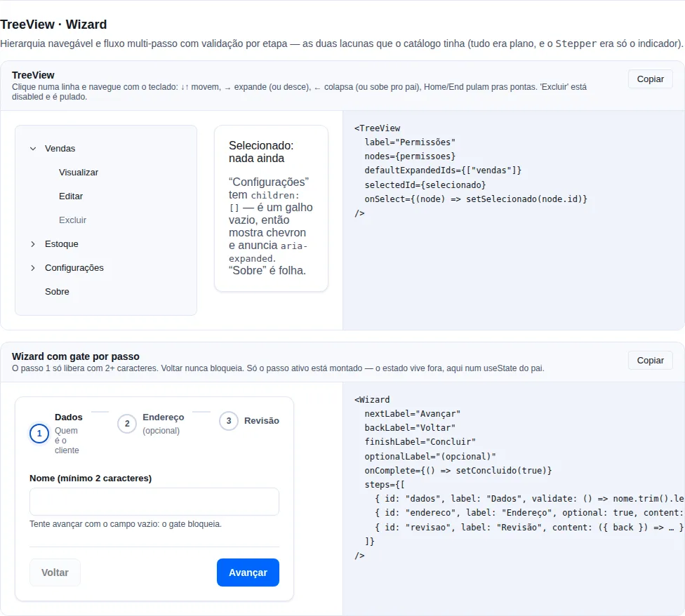Click the "(opcional)" caption under Endereço
This screenshot has width=685, height=616.
161,431
